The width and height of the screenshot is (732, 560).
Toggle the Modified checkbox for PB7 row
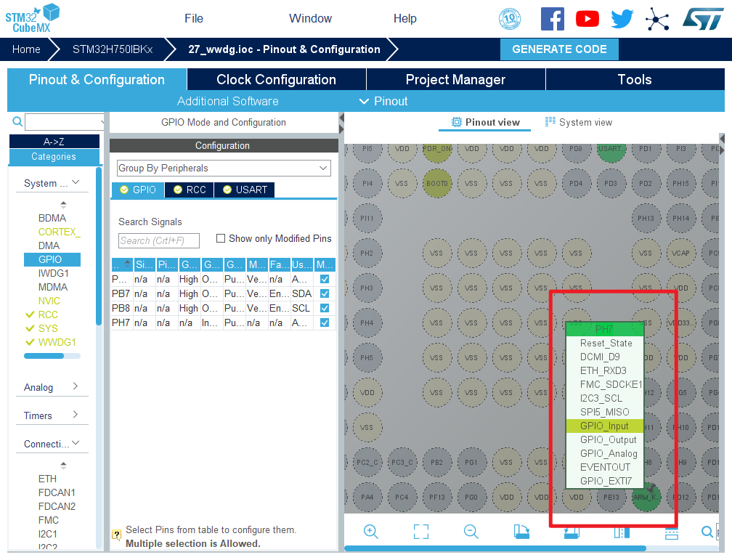(325, 293)
